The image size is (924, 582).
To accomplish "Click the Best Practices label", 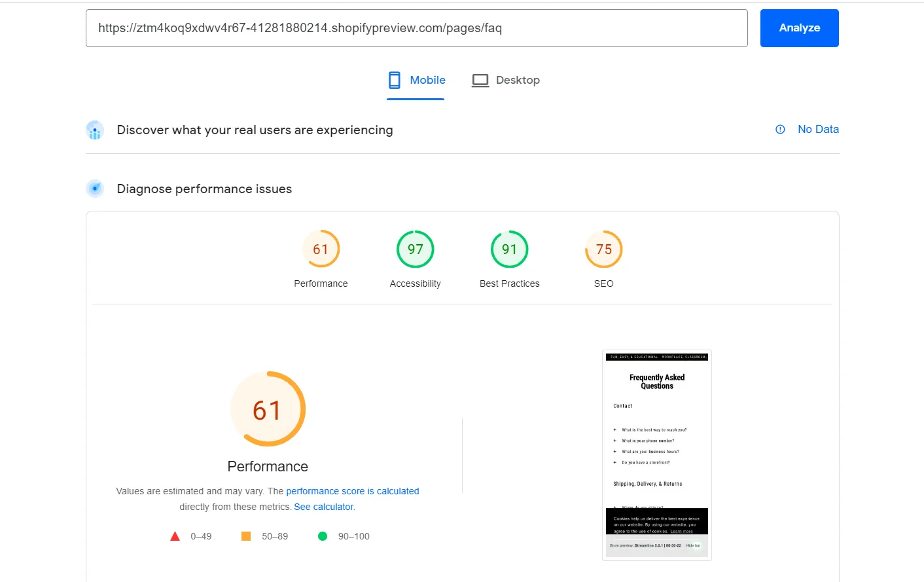I will click(510, 283).
